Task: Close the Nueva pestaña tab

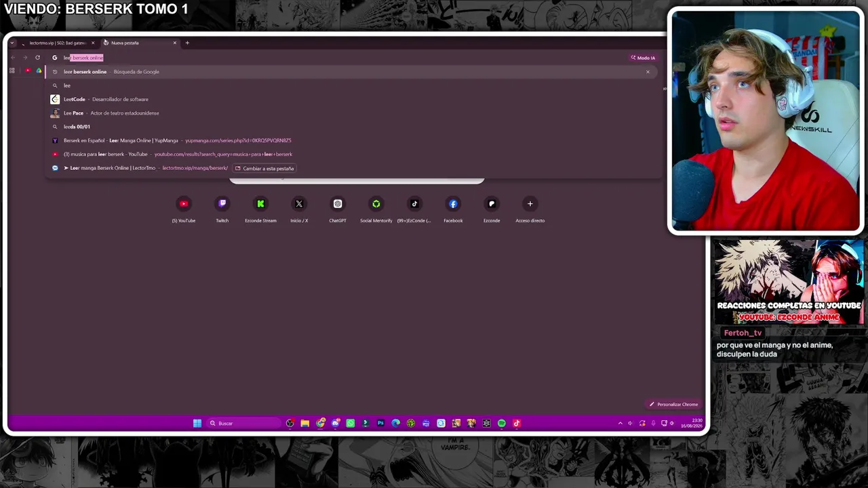Action: click(x=174, y=43)
